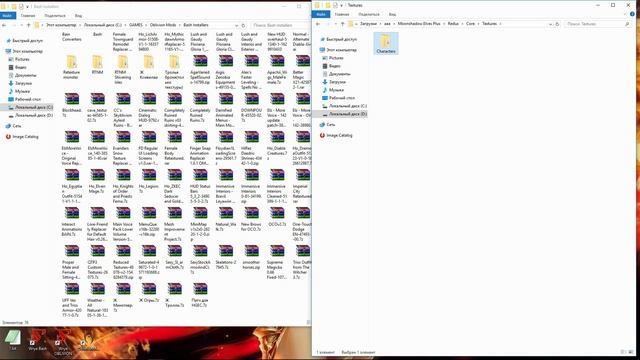Image resolution: width=640 pixels, height=360 pixels.
Task: Click Oblivion Mods in the breadcrumb path
Action: tap(163, 25)
